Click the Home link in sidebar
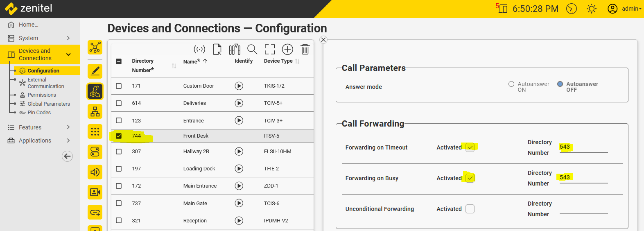 coord(28,25)
